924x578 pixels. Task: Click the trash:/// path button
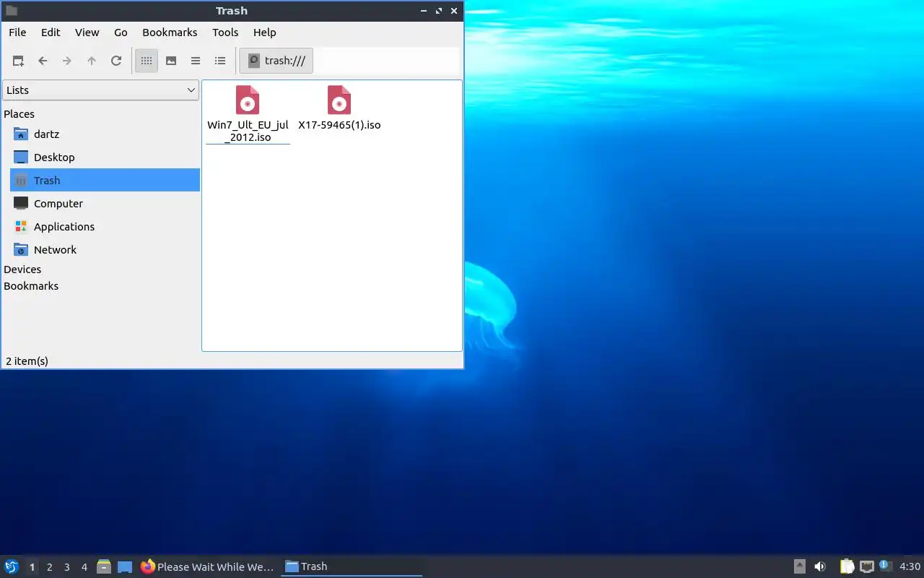(276, 61)
